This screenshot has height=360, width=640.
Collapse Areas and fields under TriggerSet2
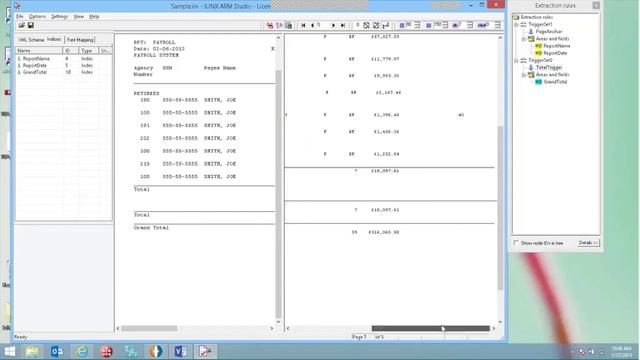(524, 75)
